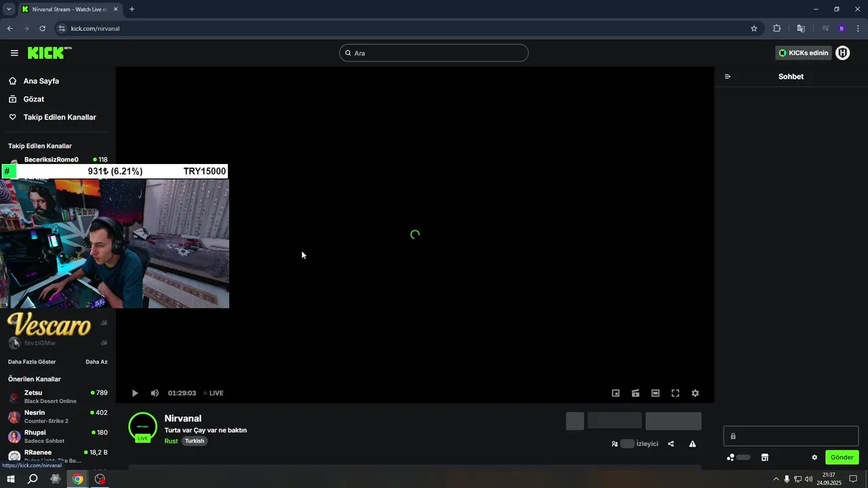This screenshot has height=488, width=868.
Task: Open the Google Translate icon
Action: 801,28
